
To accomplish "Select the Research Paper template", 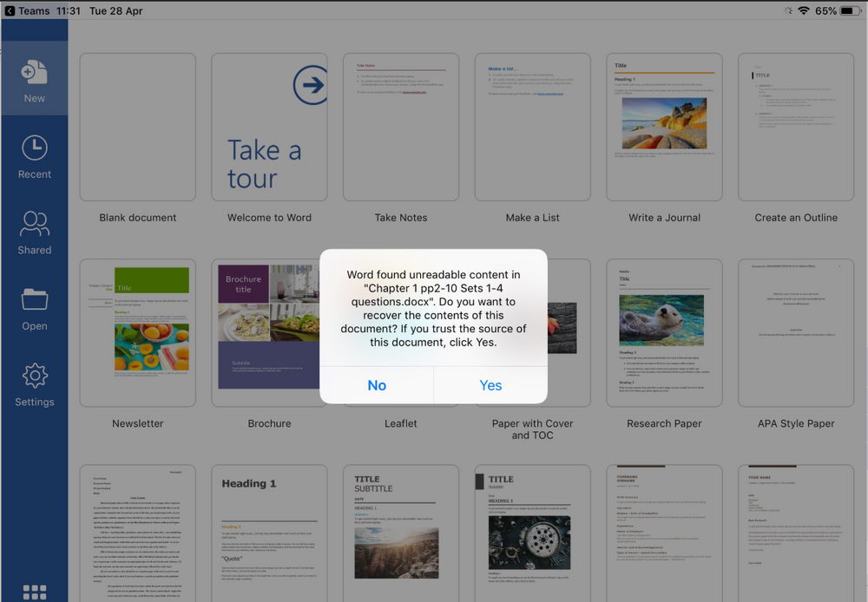I will click(664, 332).
